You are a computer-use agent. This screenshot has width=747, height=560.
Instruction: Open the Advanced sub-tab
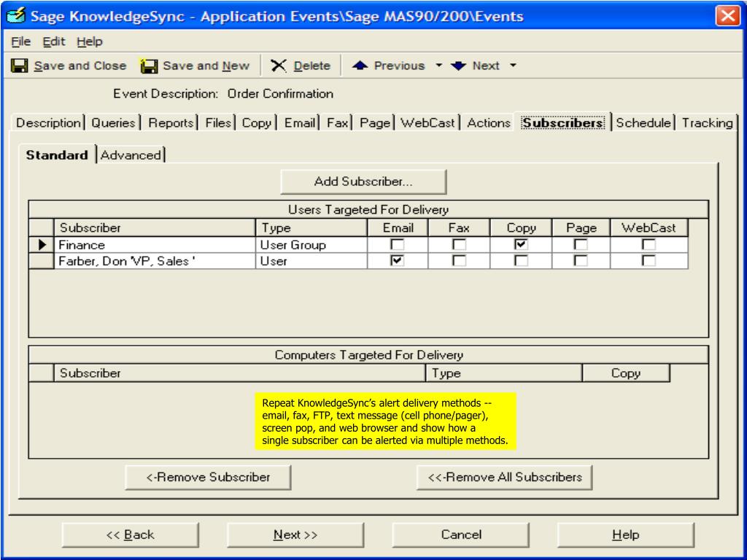point(131,155)
